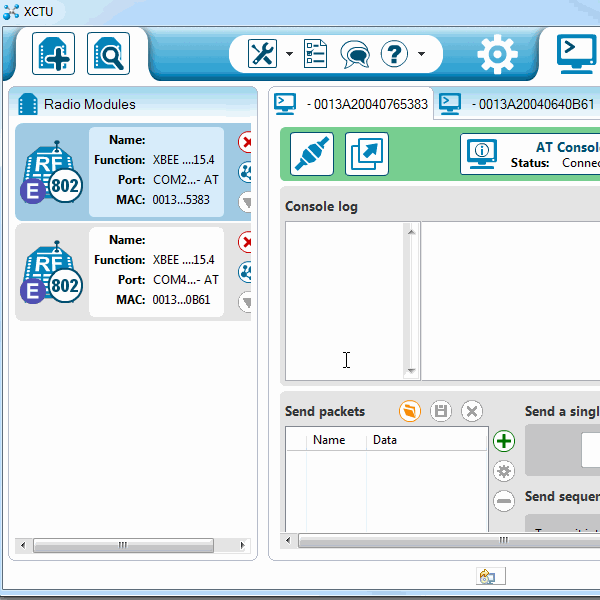This screenshot has height=600, width=600.
Task: Load packets list with orange folder icon
Action: 409,411
